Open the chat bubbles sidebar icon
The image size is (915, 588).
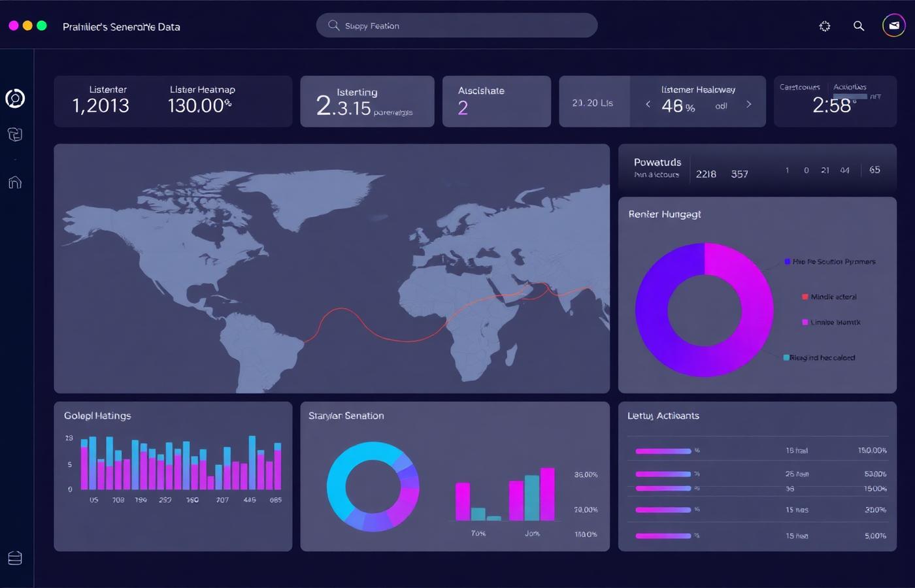tap(15, 135)
